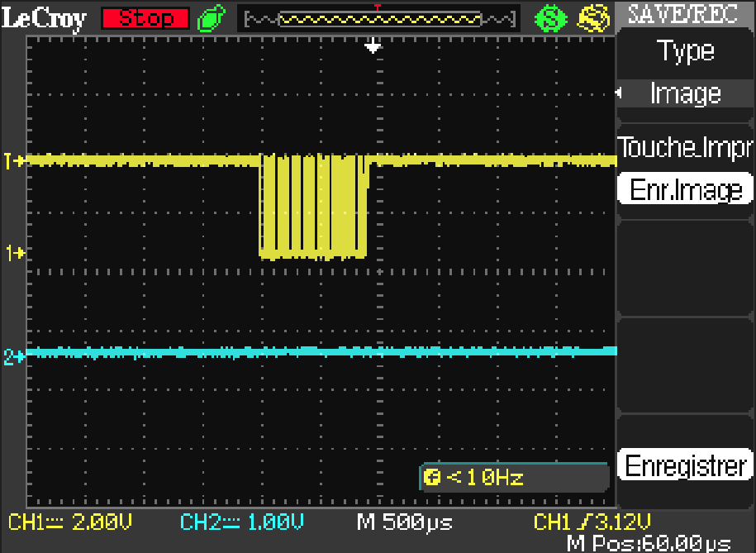Select the green dollar save icon
Image resolution: width=756 pixels, height=553 pixels.
(x=549, y=17)
